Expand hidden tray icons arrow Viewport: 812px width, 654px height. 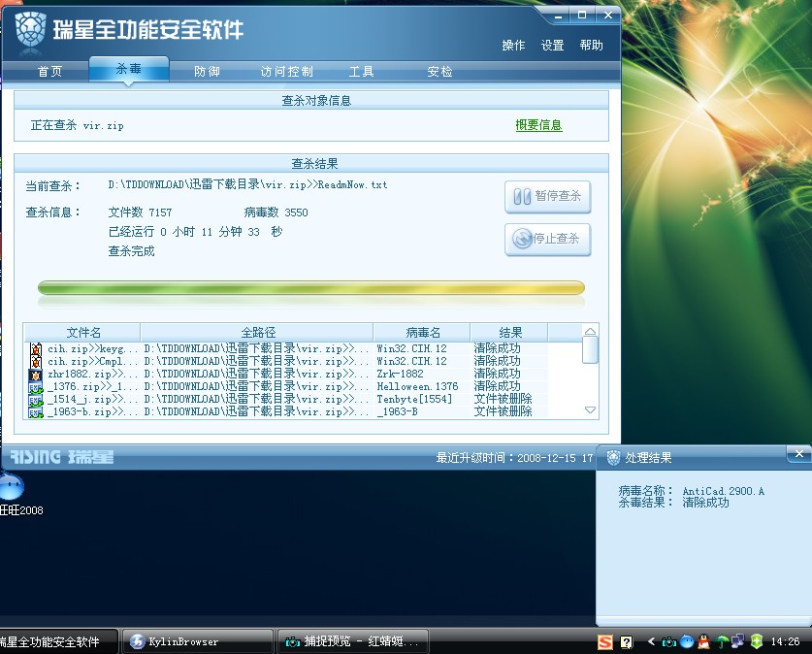tap(651, 641)
